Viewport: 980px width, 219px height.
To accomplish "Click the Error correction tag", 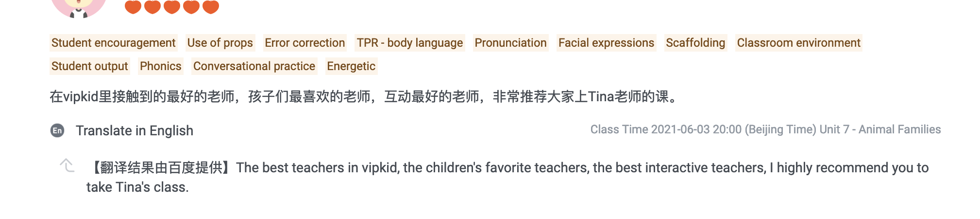I will pos(304,43).
